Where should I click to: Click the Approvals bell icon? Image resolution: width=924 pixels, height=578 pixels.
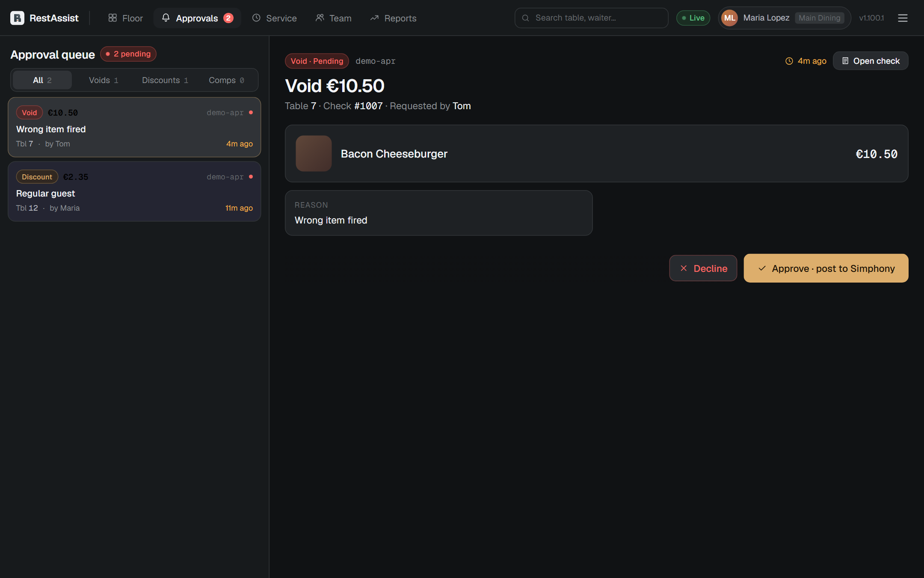166,18
